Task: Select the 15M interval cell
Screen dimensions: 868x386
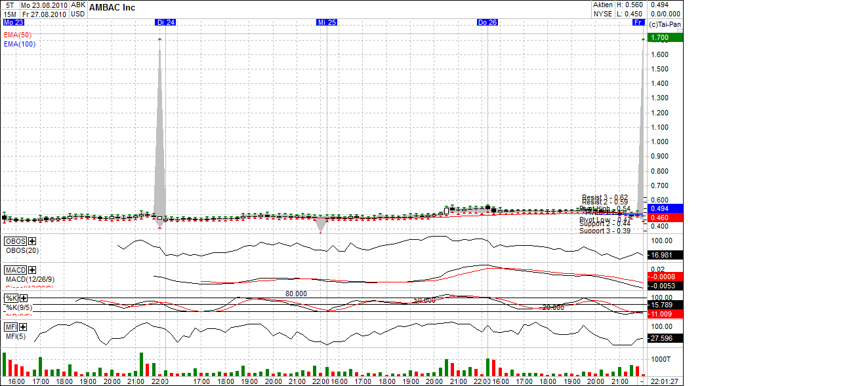Action: [x=9, y=13]
